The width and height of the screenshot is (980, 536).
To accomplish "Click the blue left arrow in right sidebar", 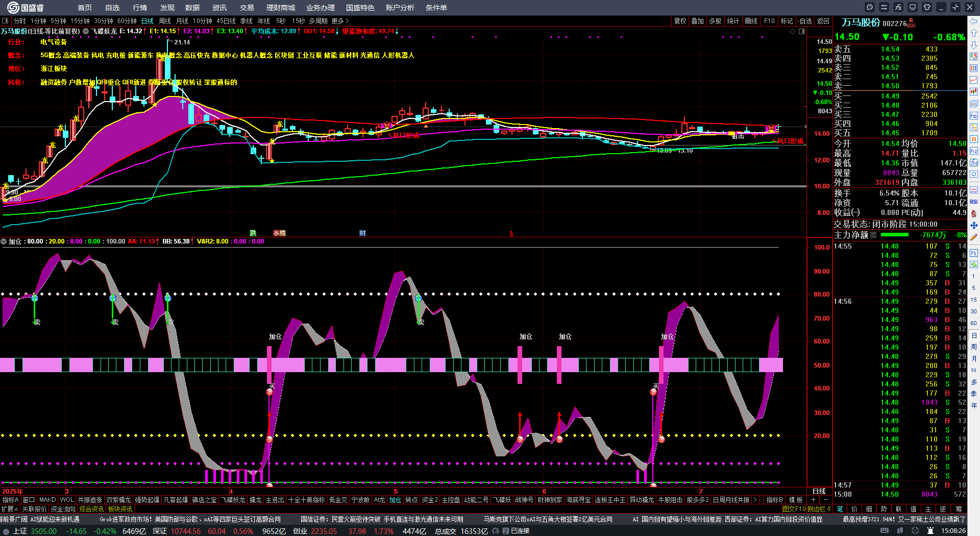I will coord(974,21).
